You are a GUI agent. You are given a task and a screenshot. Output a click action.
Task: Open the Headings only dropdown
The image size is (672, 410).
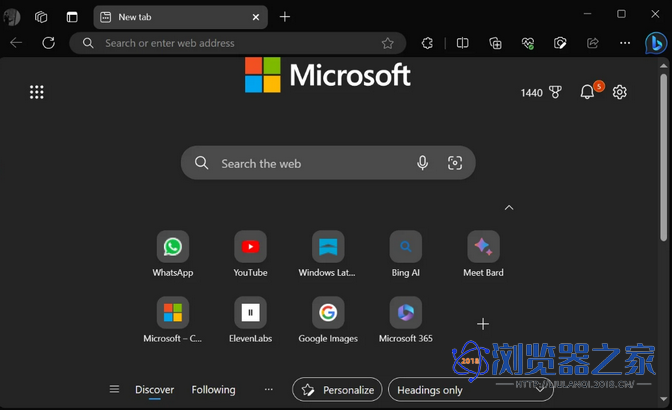pos(471,389)
